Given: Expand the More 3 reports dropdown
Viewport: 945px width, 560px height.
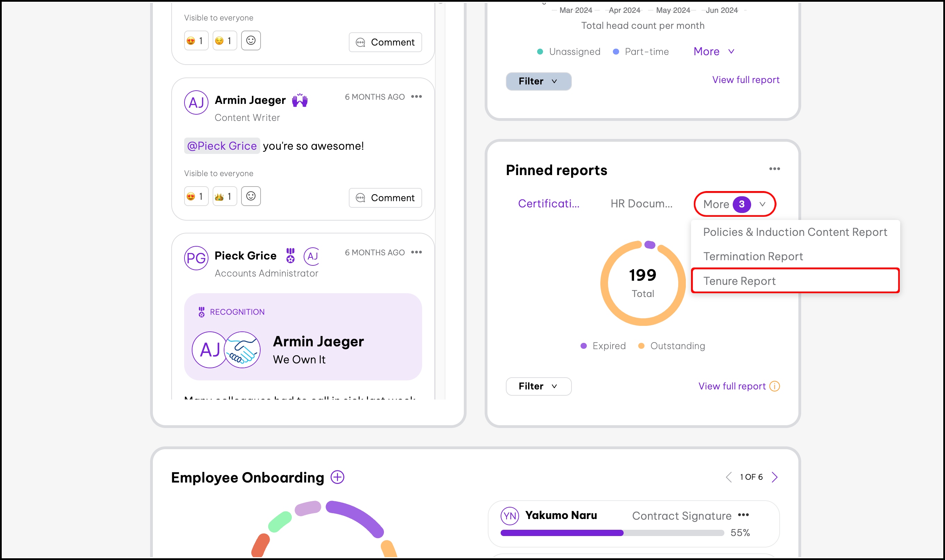Looking at the screenshot, I should [734, 204].
